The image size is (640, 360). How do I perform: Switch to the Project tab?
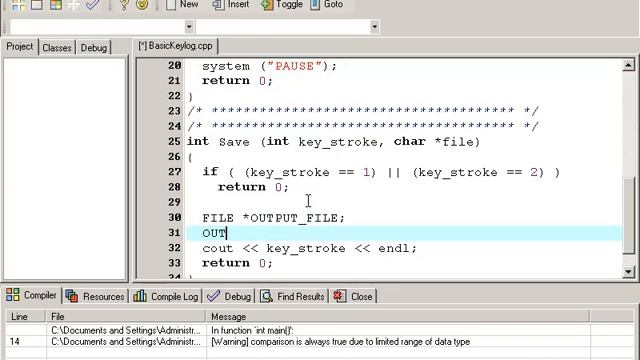(x=20, y=47)
